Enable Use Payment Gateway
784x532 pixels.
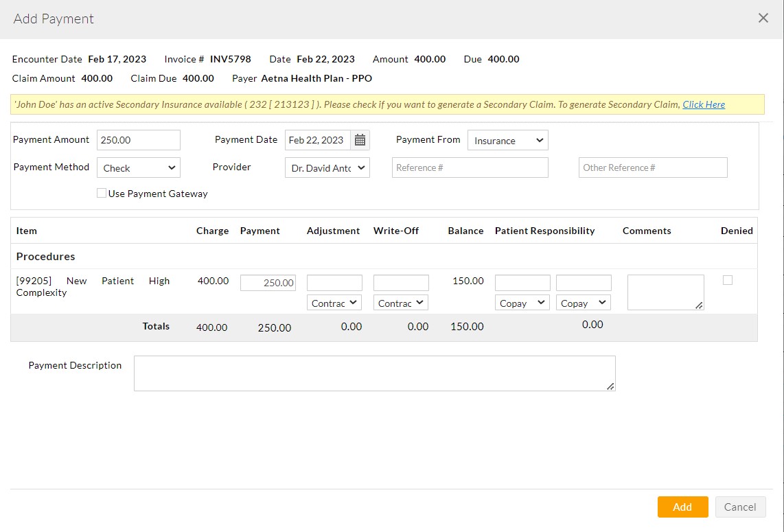(101, 193)
